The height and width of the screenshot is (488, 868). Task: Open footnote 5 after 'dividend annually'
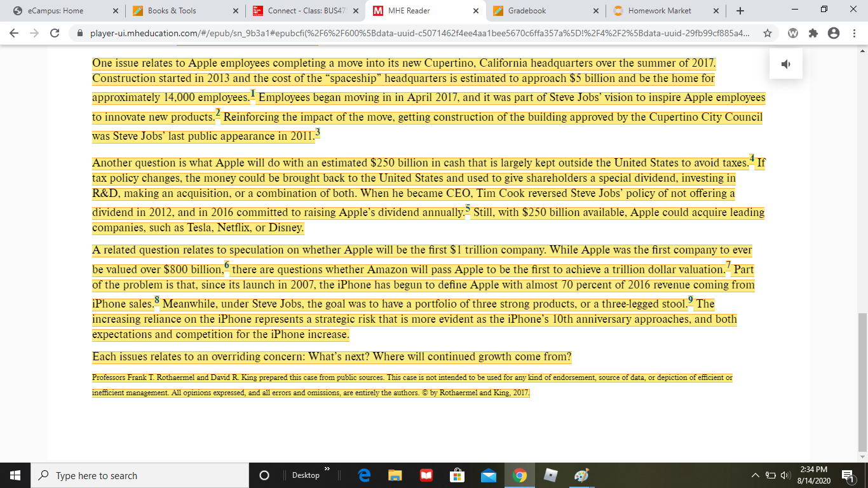468,208
